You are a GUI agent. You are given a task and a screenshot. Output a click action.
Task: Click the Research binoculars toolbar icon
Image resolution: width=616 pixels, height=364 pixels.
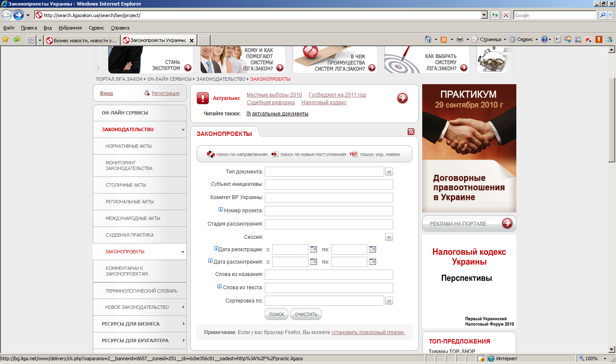click(x=578, y=39)
